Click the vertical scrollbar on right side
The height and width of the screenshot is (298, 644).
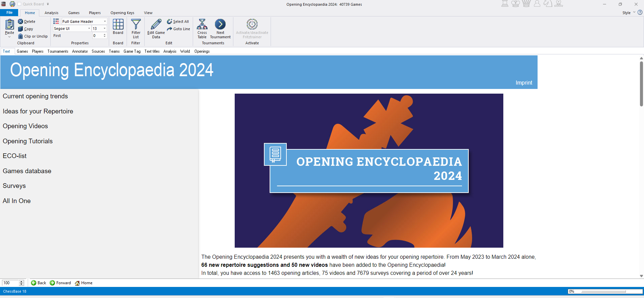641,84
